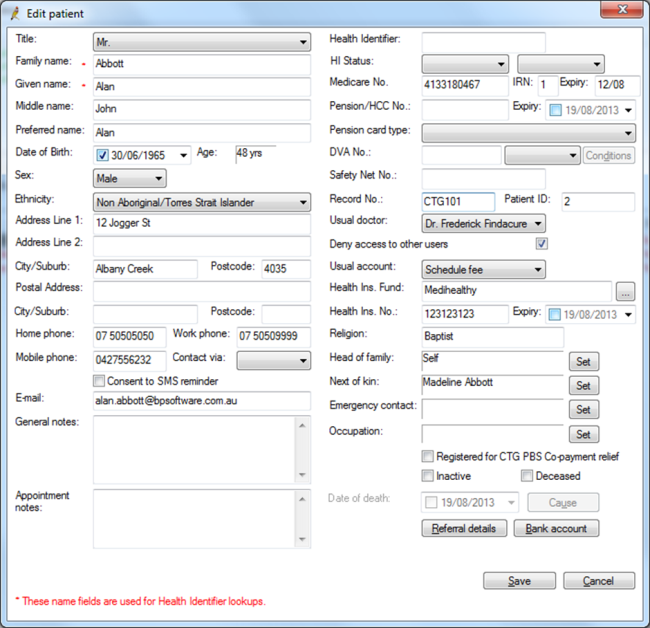Open the Sex dropdown showing Male
Viewport: 650px width, 628px height.
[130, 179]
